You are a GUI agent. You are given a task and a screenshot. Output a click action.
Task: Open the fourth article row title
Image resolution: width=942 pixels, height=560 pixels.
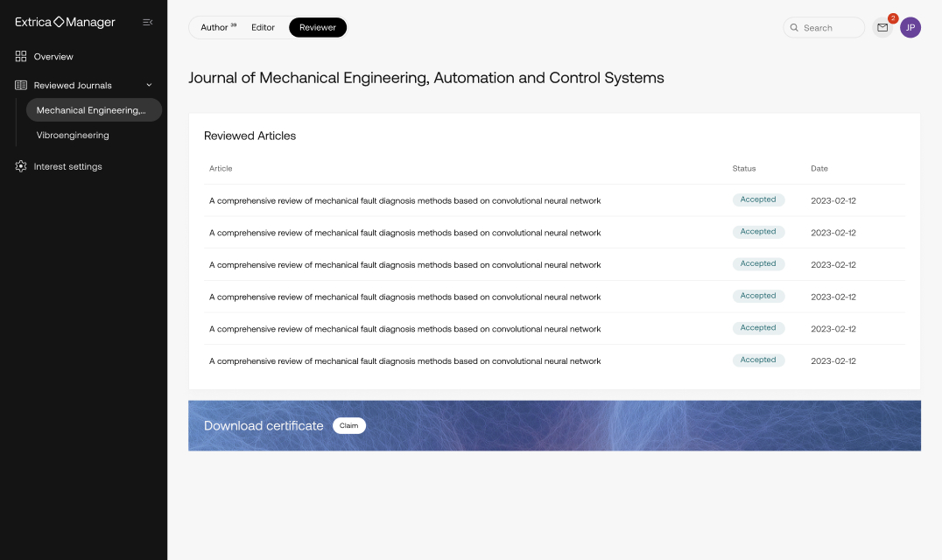coord(405,297)
